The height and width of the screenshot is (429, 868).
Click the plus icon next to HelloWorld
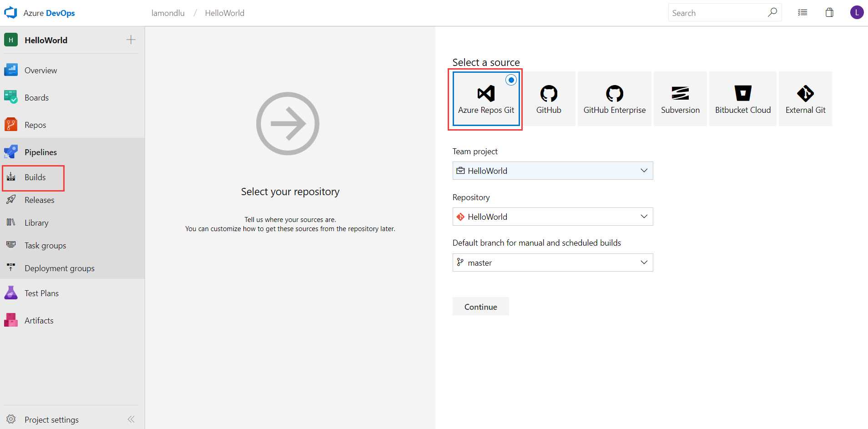(131, 40)
